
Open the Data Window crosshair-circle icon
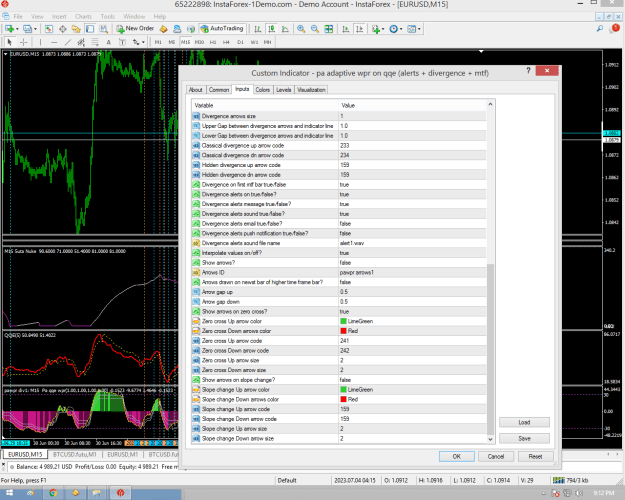click(63, 29)
